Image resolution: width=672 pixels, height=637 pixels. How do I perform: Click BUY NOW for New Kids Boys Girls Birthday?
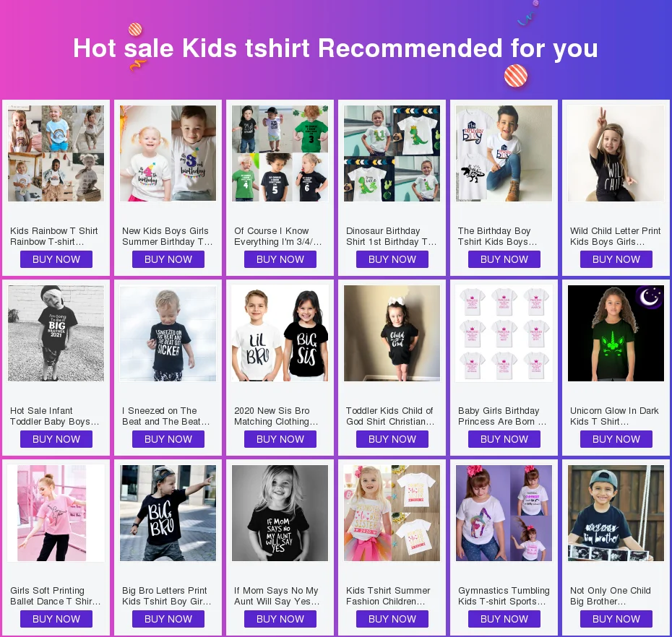pyautogui.click(x=168, y=259)
